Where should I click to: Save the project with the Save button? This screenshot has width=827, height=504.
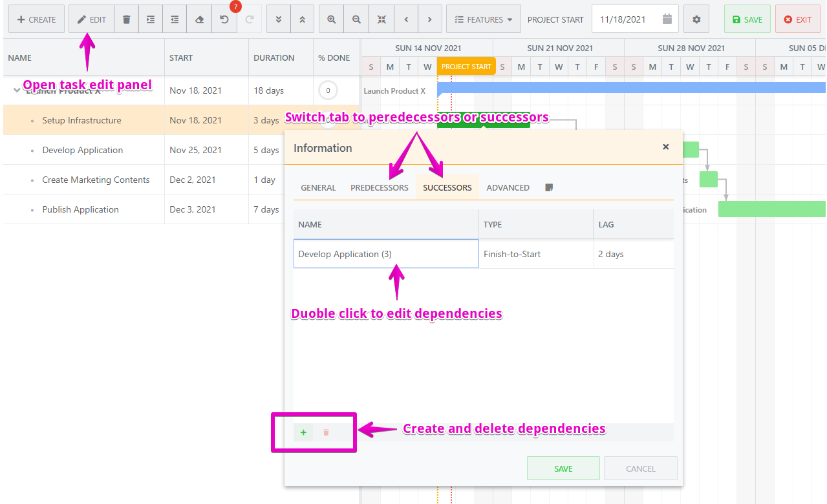point(747,19)
